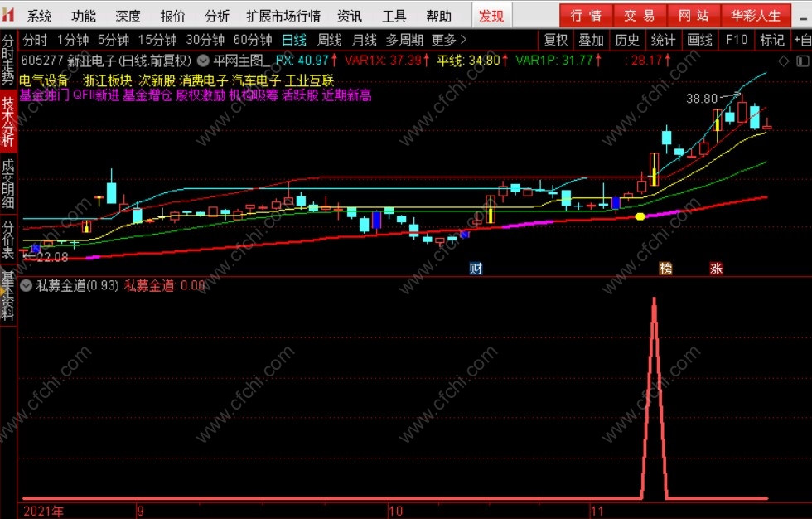Image resolution: width=812 pixels, height=519 pixels.
Task: Open the 技术分析 side tab
Action: pos(7,121)
